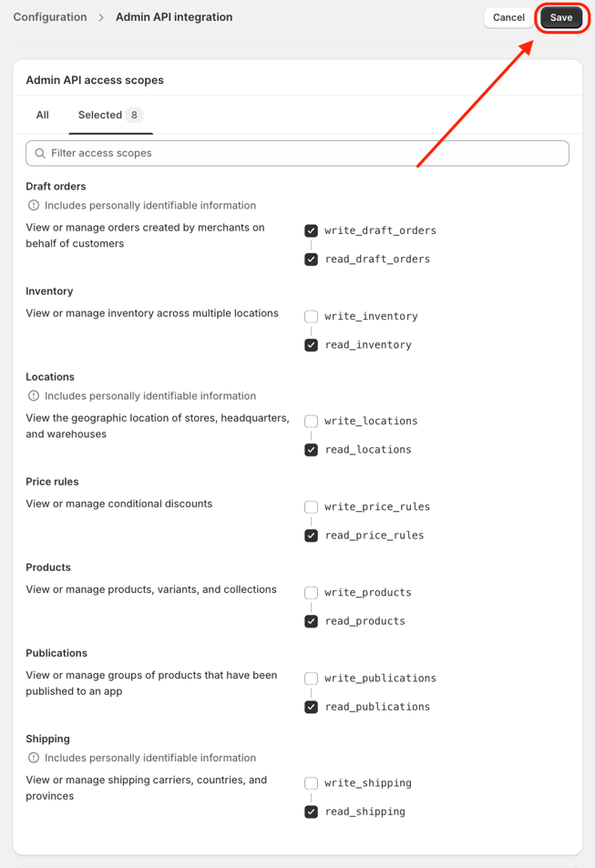Viewport: 595px width, 868px height.
Task: Check the write_price_rules box
Action: coord(312,507)
